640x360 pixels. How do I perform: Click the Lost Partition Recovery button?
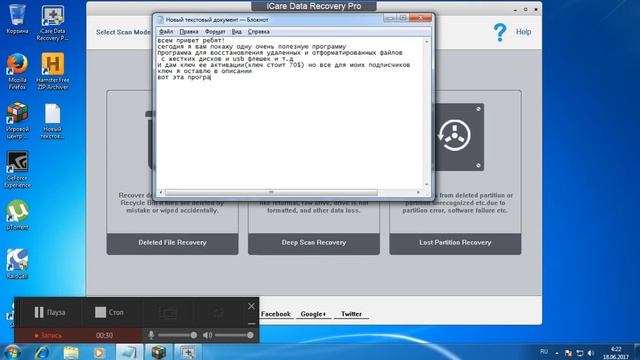(x=455, y=243)
